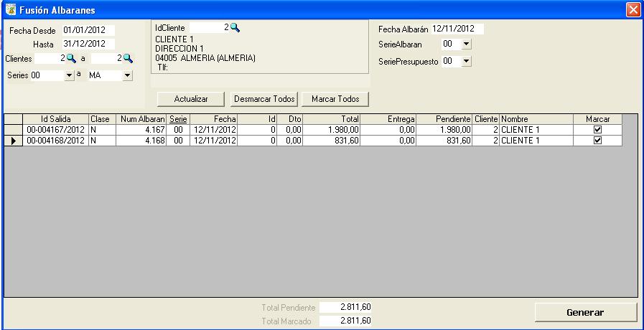The image size is (644, 330).
Task: Click the Serie column header
Action: click(x=179, y=119)
